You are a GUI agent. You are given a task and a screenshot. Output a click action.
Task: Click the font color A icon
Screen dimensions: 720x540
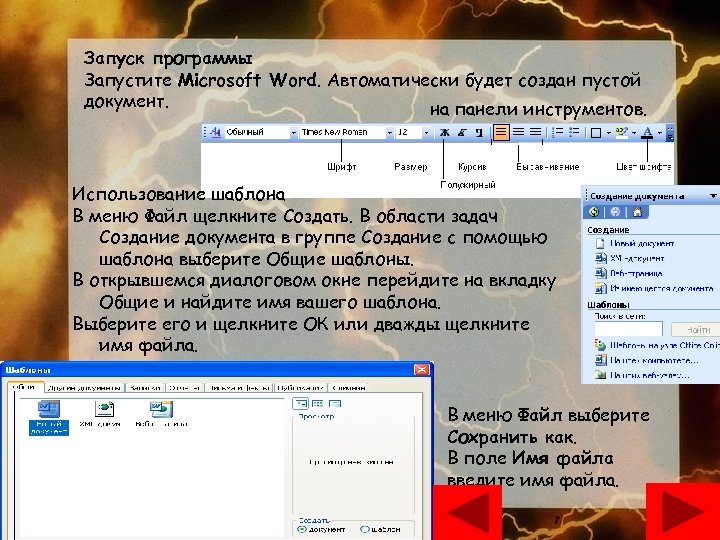coord(647,132)
